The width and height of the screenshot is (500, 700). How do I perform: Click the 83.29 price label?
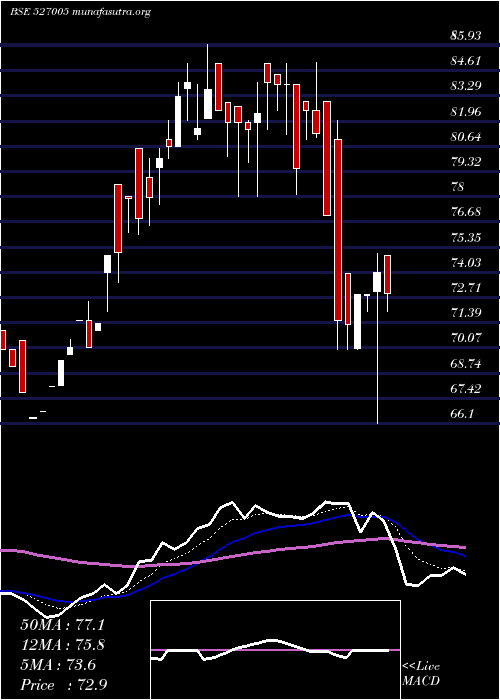click(x=466, y=85)
